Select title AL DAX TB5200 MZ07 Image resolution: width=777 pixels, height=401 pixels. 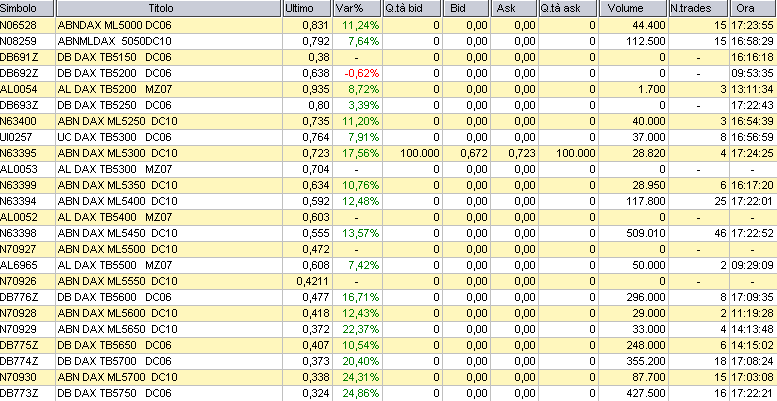tap(115, 89)
